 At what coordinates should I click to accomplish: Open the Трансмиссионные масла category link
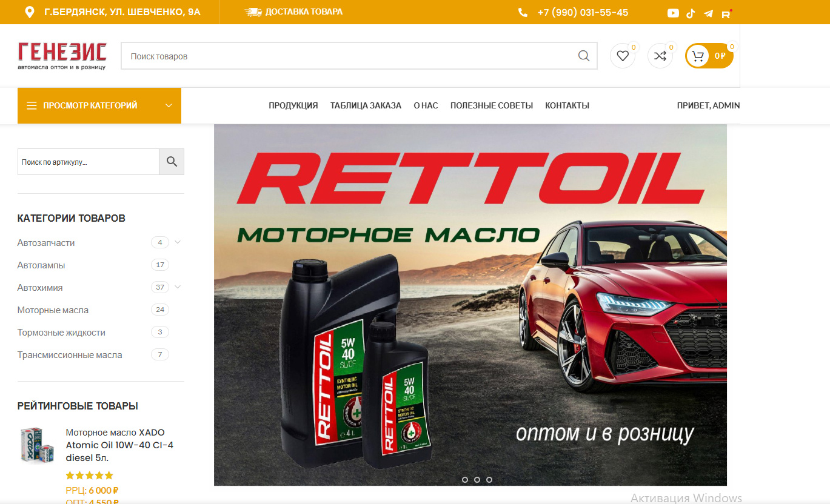(70, 355)
